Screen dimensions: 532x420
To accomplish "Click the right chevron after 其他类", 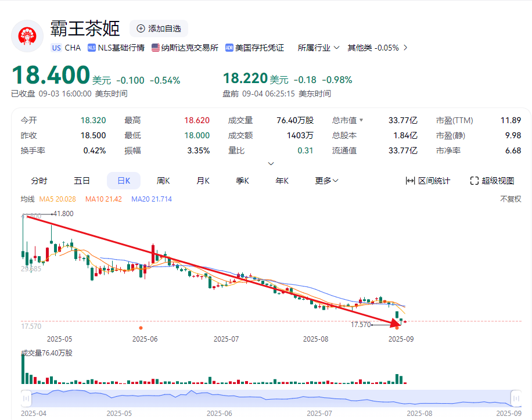I will (405, 48).
